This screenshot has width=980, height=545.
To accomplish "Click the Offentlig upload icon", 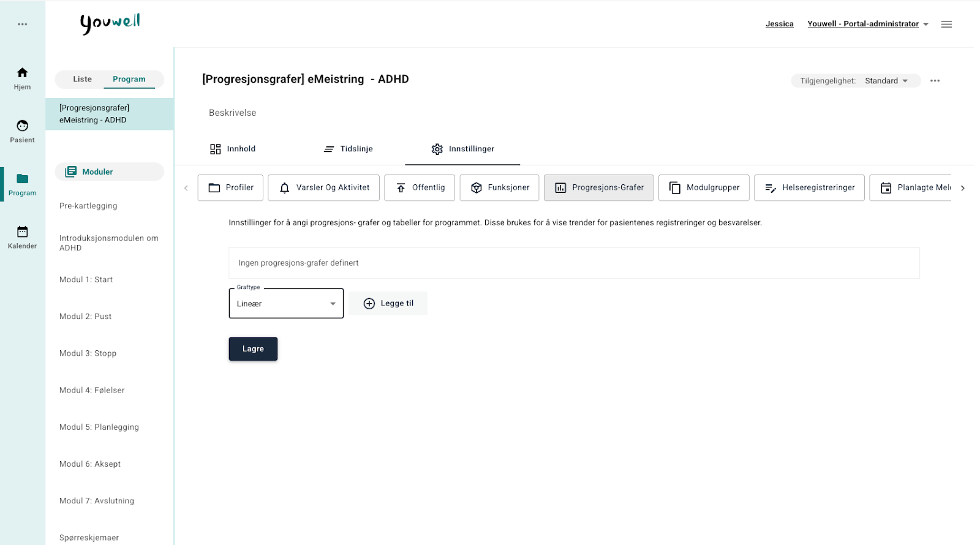I will click(401, 188).
